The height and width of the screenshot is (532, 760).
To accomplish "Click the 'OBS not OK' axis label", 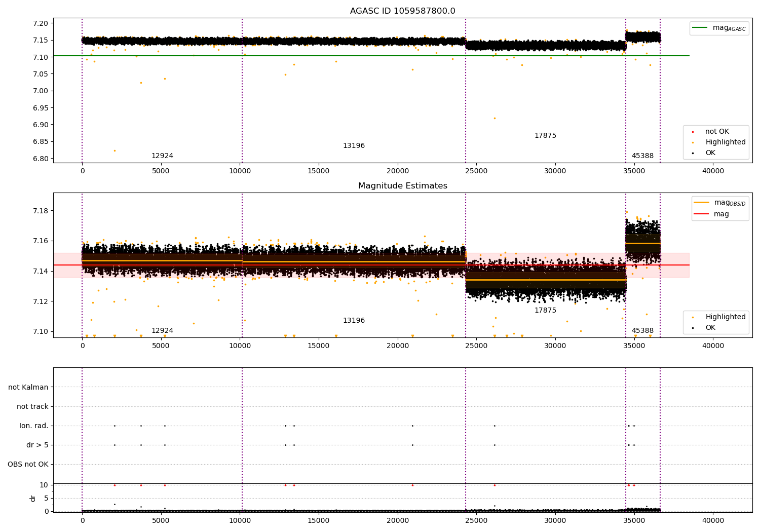I will 28,465.
